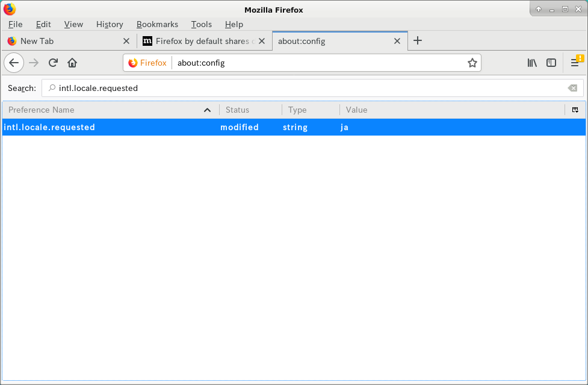Select the about:config tab

340,41
